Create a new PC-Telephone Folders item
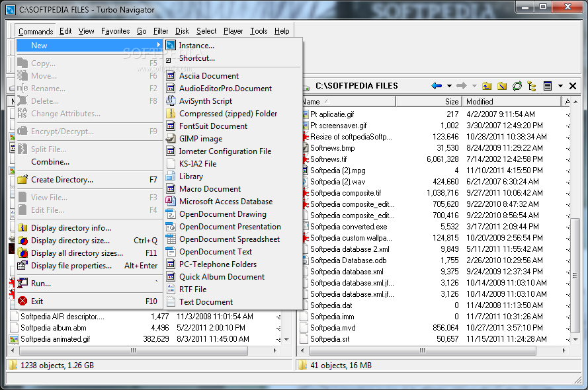Screen dimensions: 588x390 click(x=233, y=264)
